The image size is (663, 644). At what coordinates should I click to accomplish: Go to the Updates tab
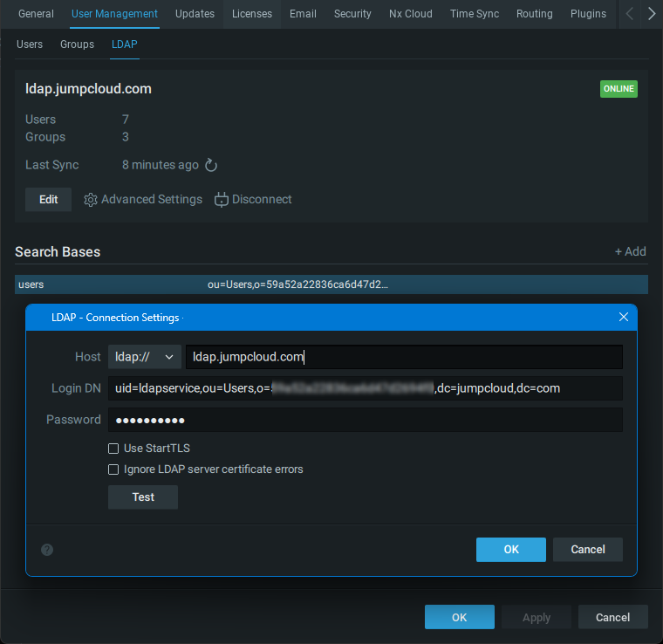click(195, 14)
